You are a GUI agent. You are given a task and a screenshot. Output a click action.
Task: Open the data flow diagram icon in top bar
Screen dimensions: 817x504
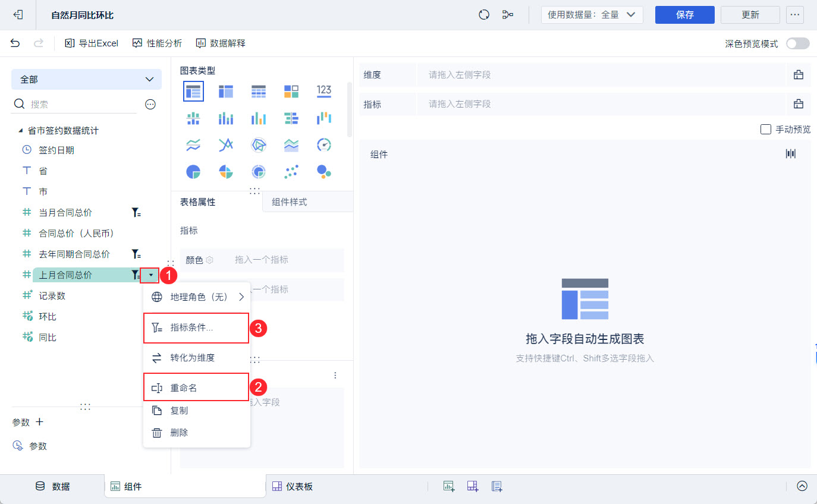508,15
